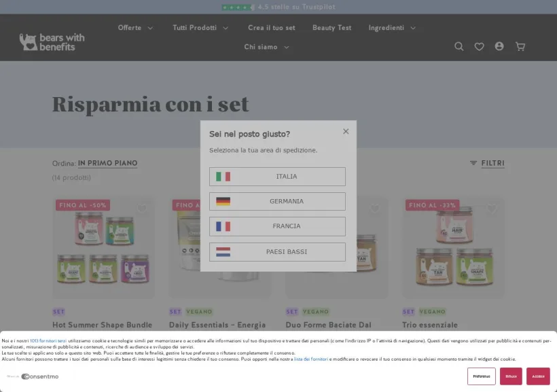Close the shipping area popup
The height and width of the screenshot is (392, 557).
[346, 132]
